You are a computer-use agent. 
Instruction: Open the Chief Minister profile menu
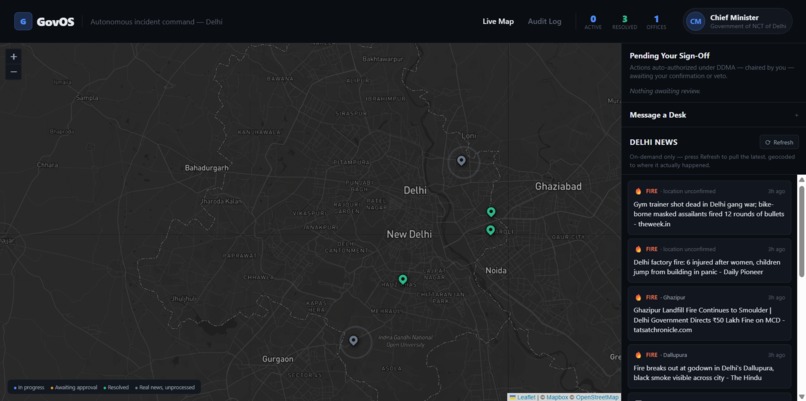[737, 21]
